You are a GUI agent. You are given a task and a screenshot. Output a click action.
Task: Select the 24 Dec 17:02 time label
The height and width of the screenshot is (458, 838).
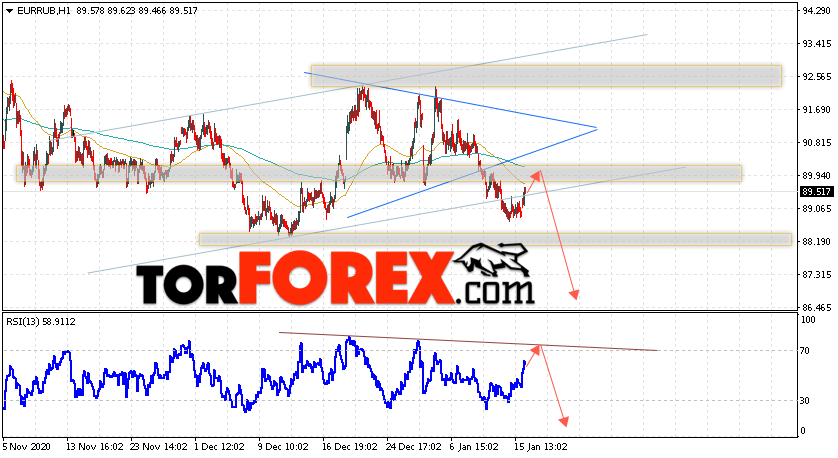click(x=415, y=446)
